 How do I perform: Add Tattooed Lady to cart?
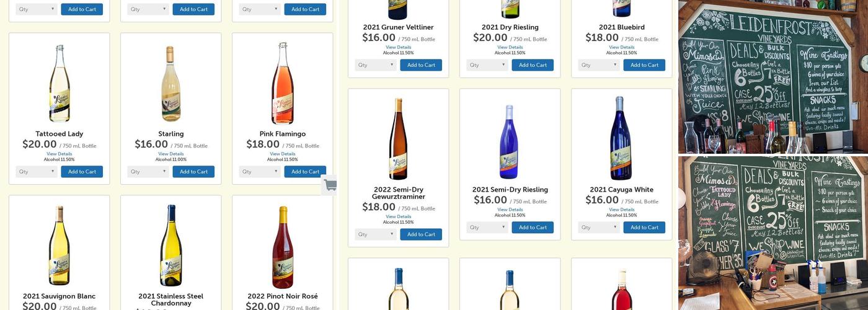coord(82,172)
